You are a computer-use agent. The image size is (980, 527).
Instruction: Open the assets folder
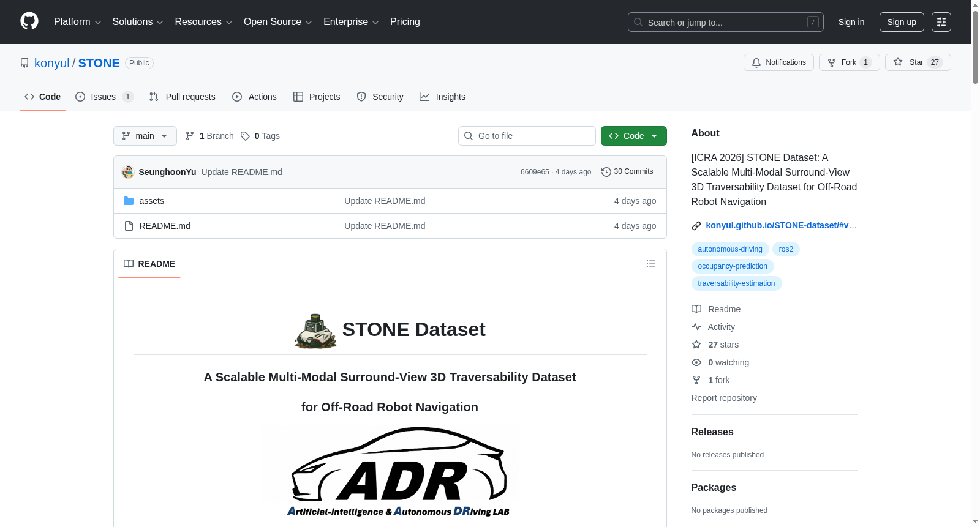pos(151,201)
